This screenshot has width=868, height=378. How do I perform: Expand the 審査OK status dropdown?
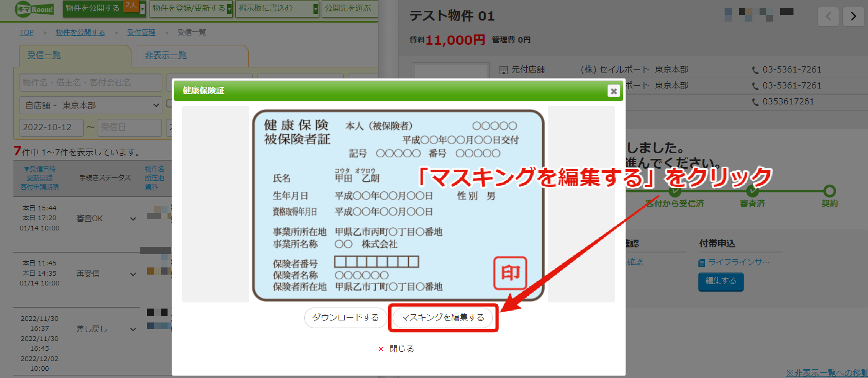(x=133, y=219)
